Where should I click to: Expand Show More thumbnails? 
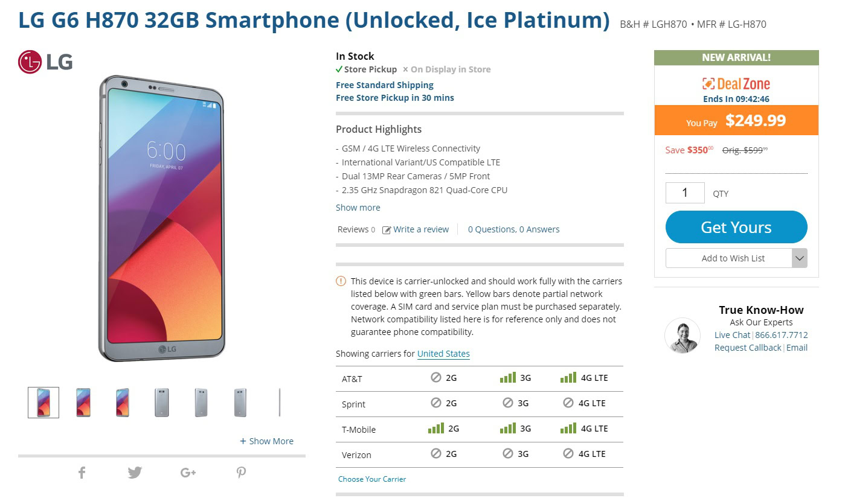[266, 441]
